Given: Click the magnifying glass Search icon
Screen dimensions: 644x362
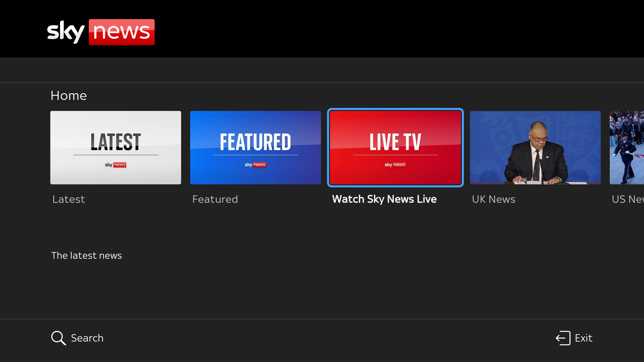Looking at the screenshot, I should coord(58,338).
